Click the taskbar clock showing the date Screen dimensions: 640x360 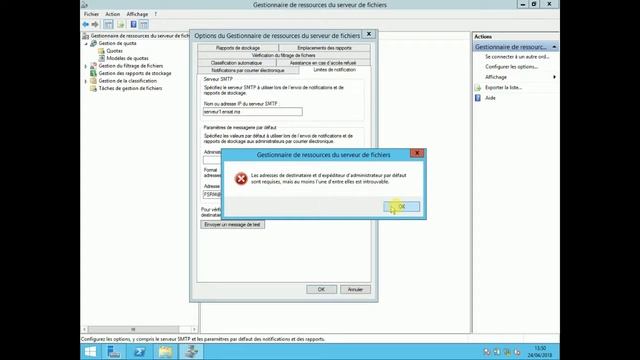(x=540, y=352)
